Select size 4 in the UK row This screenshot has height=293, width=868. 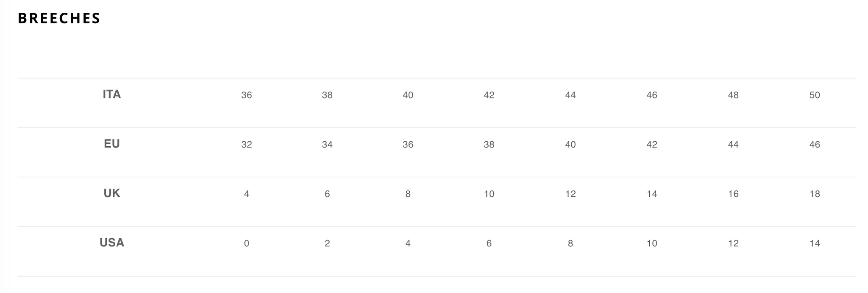tap(246, 194)
